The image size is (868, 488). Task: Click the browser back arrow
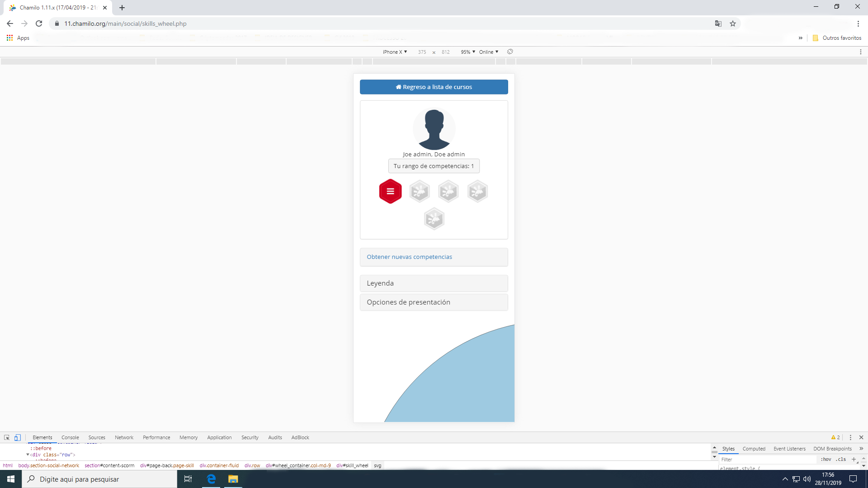(x=10, y=23)
